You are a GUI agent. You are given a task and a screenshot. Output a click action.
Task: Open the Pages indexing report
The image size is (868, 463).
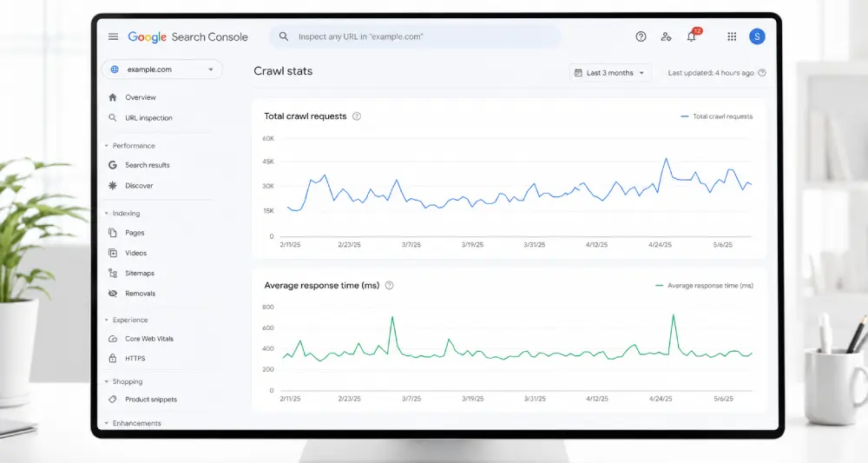(x=135, y=233)
